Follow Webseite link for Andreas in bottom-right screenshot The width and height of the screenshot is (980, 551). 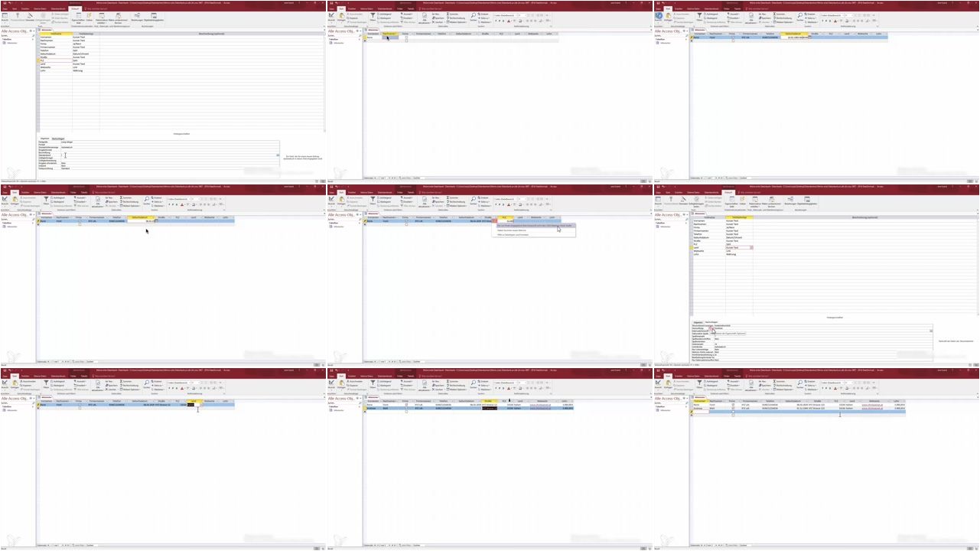point(872,409)
